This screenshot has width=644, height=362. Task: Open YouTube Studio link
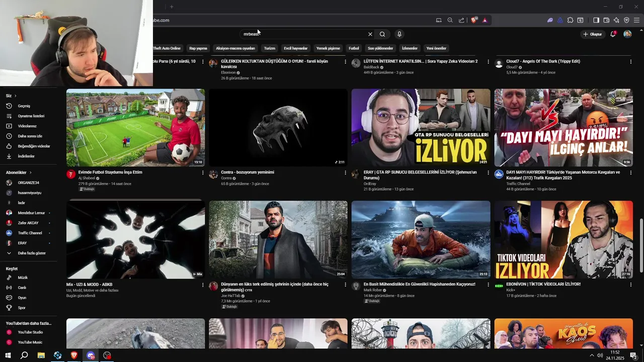point(30,332)
